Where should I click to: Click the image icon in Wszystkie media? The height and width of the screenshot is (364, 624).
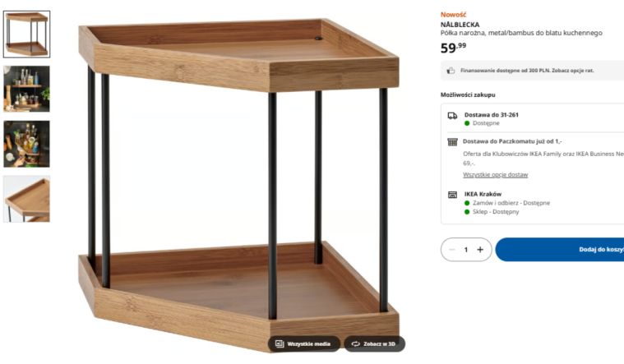click(x=280, y=343)
